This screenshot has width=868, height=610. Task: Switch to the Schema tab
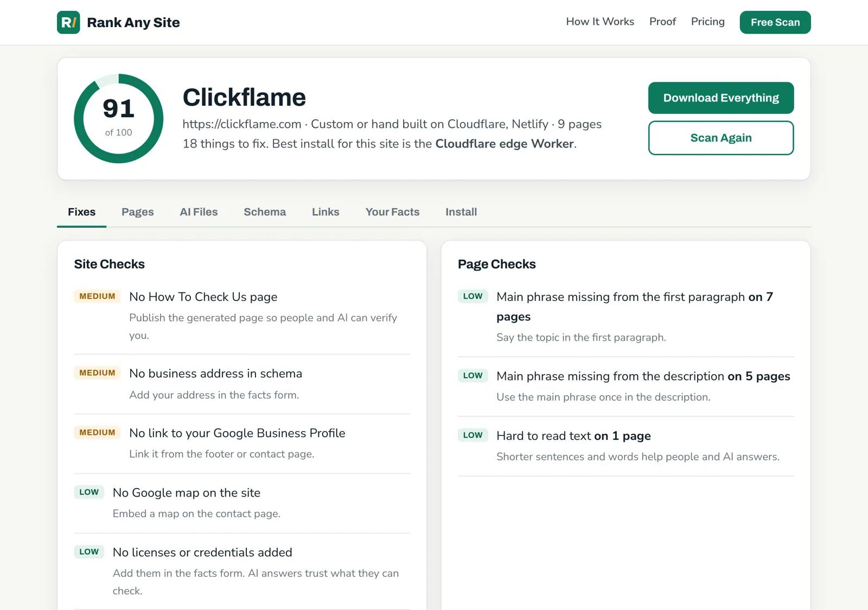(265, 212)
